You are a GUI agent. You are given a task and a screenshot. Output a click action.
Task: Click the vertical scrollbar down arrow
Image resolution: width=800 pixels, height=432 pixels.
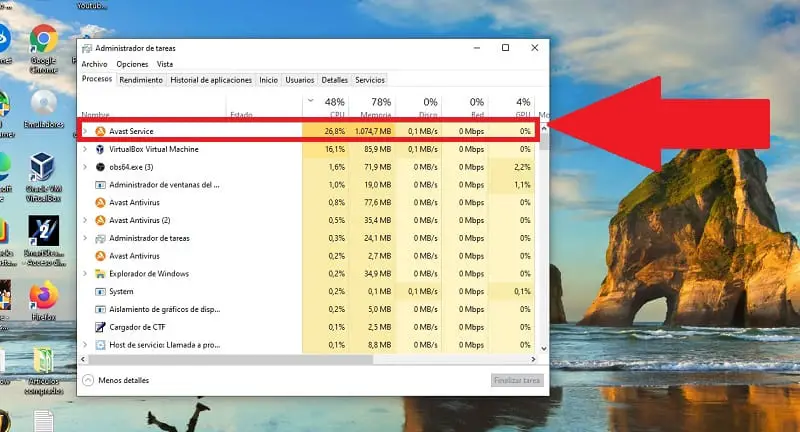coord(544,348)
